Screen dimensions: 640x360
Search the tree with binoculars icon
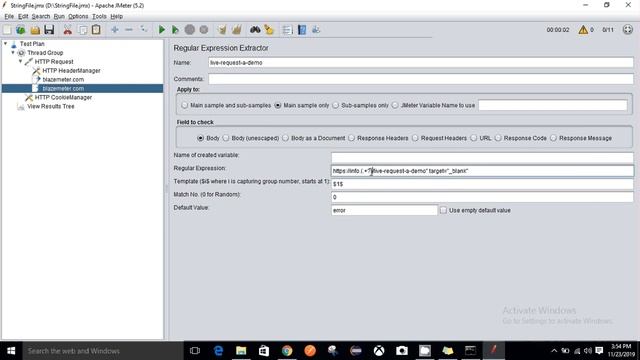(x=255, y=30)
